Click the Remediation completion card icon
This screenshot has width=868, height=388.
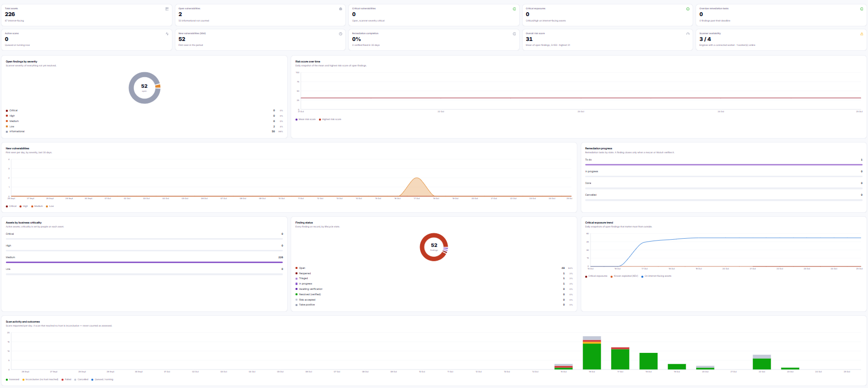(514, 34)
